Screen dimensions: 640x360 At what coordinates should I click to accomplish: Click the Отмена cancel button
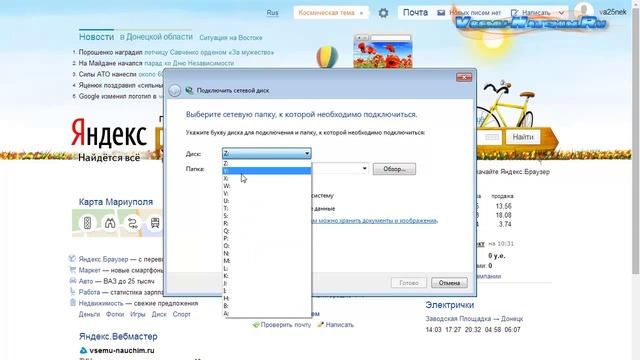(x=449, y=282)
